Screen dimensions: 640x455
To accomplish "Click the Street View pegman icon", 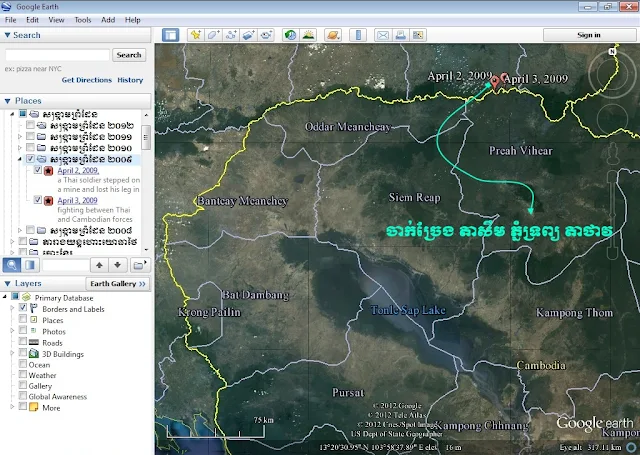I will pyautogui.click(x=612, y=154).
